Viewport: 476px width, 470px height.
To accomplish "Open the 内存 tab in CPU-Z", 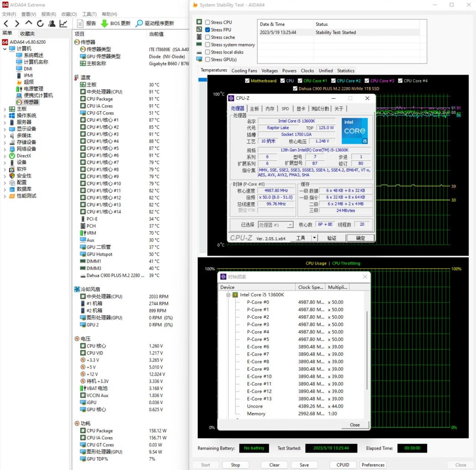I will pos(270,108).
